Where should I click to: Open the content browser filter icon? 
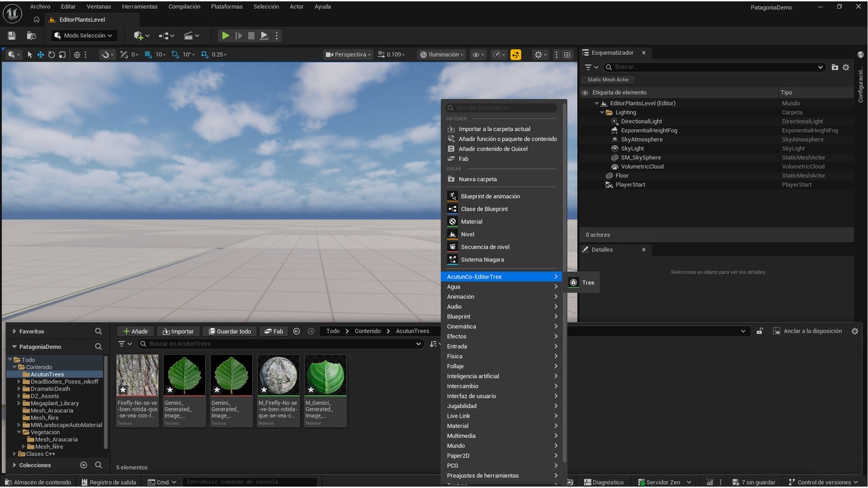(124, 344)
